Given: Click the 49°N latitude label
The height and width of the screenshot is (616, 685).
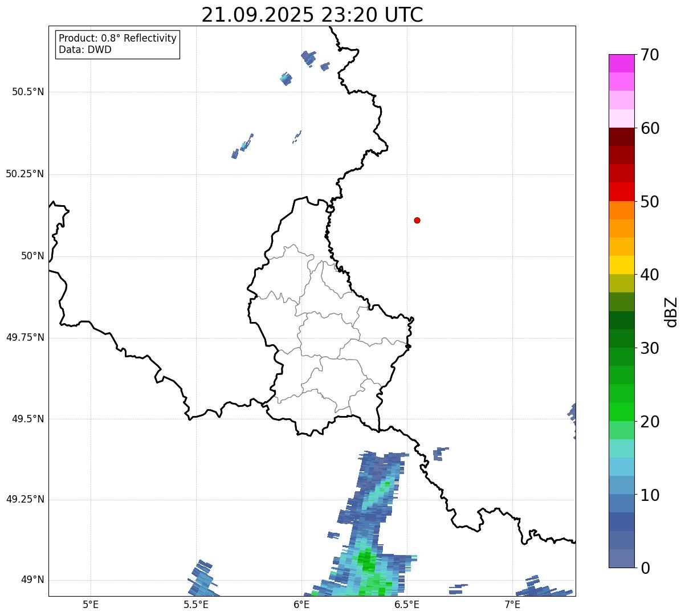Looking at the screenshot, I should point(32,580).
